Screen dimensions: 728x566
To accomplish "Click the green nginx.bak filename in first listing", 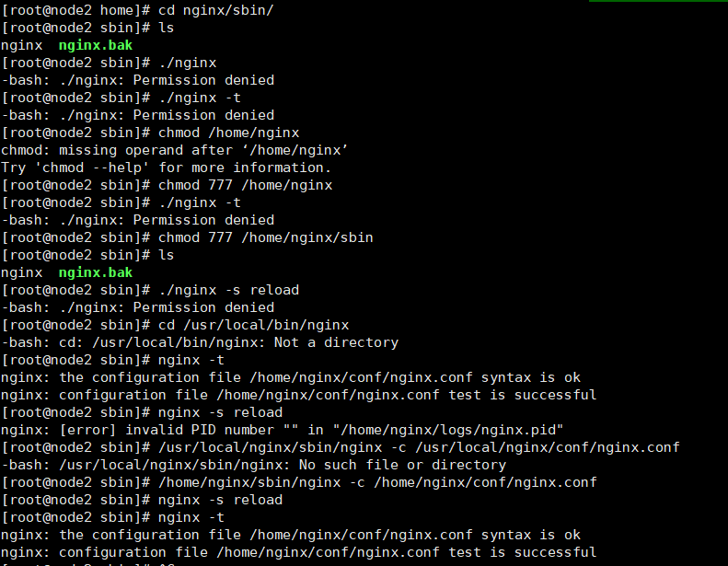I will 95,45.
